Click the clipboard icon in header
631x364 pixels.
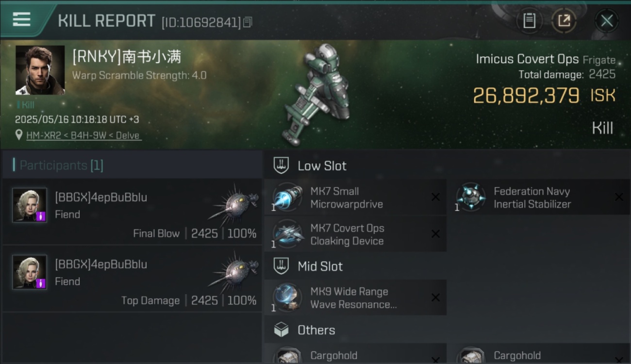(x=529, y=21)
